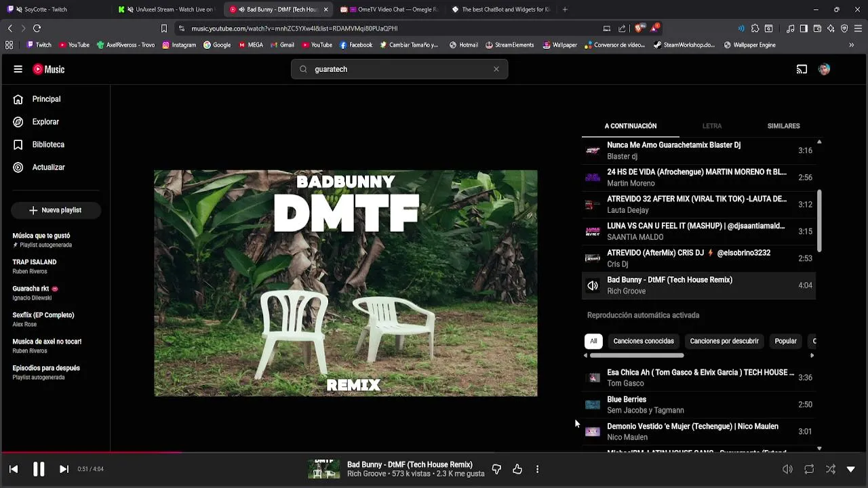Screen dimensions: 868x488
Task: Select the Canciones conocidas filter chip
Action: tap(644, 341)
